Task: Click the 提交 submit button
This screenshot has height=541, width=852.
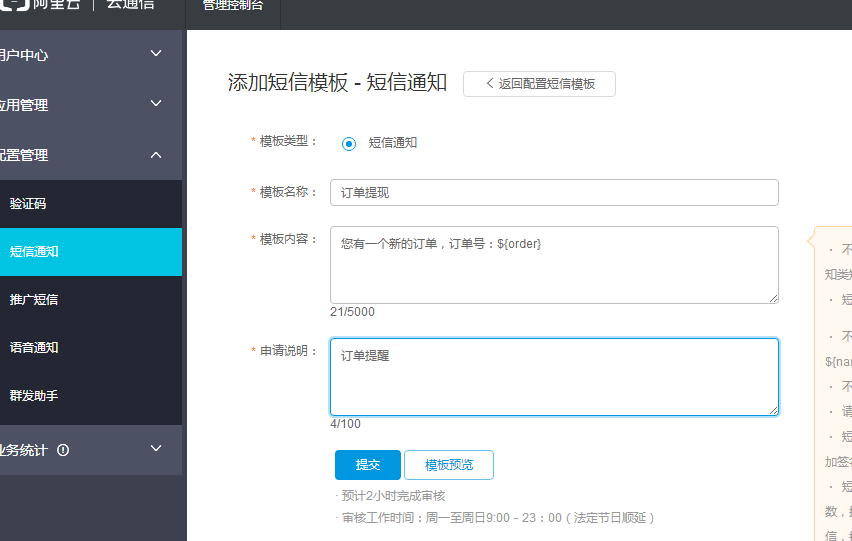Action: tap(367, 465)
